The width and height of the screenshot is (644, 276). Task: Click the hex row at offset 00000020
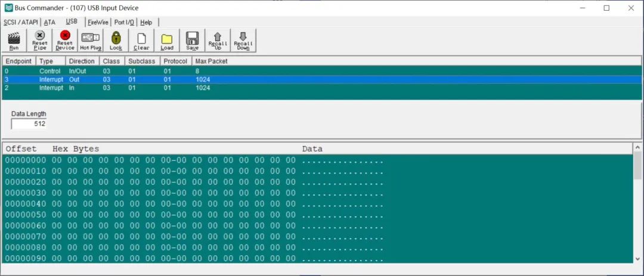pos(317,182)
